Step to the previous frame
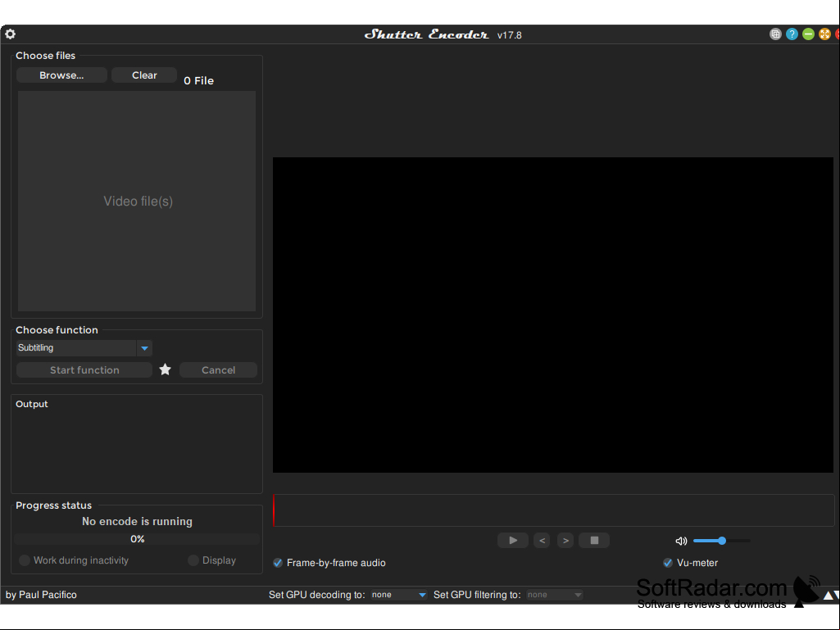Viewport: 840px width, 630px height. point(542,541)
